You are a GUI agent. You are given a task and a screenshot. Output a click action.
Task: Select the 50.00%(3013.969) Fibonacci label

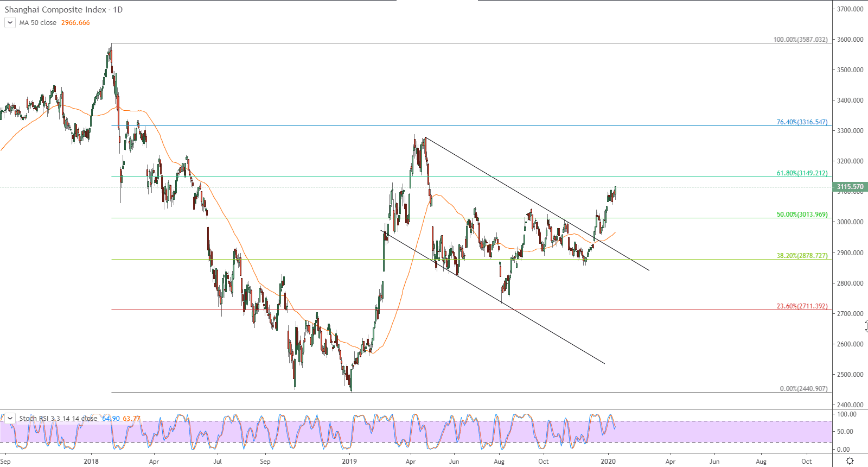click(x=802, y=214)
